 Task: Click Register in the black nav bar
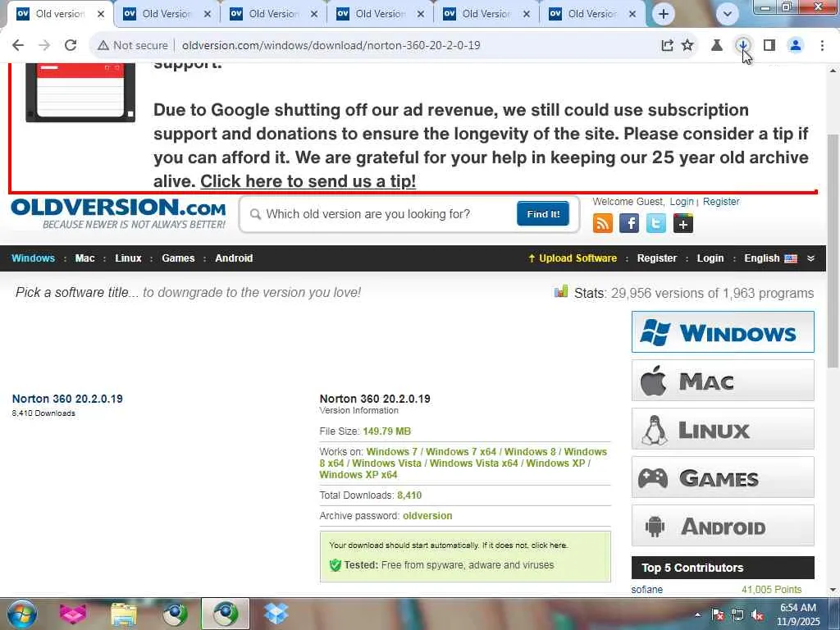tap(657, 258)
